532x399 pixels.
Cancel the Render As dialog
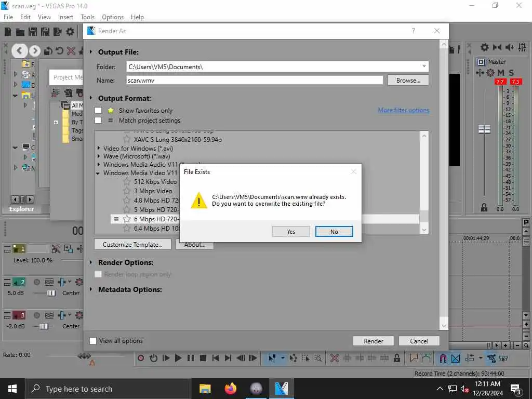tap(419, 341)
